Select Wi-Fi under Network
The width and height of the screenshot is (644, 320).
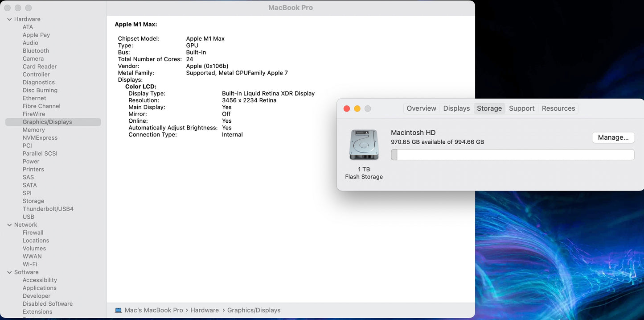tap(30, 264)
